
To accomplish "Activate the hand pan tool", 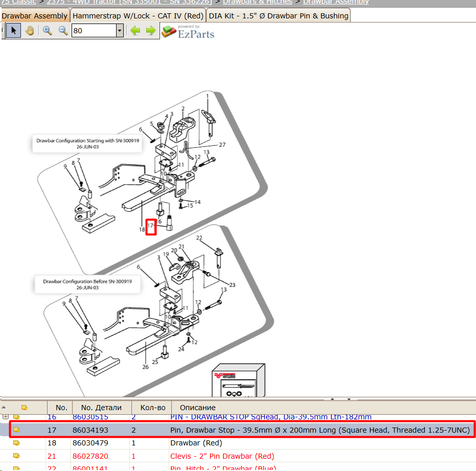I will point(30,31).
